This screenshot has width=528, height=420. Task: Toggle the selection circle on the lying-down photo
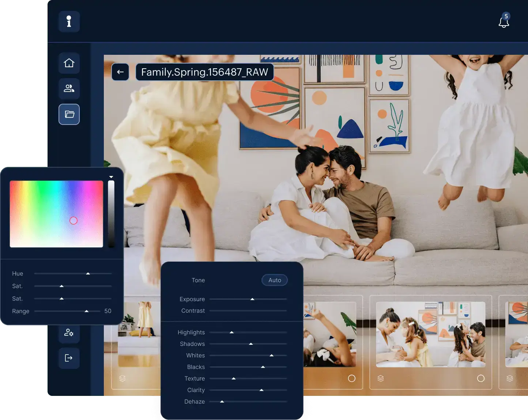coord(352,378)
